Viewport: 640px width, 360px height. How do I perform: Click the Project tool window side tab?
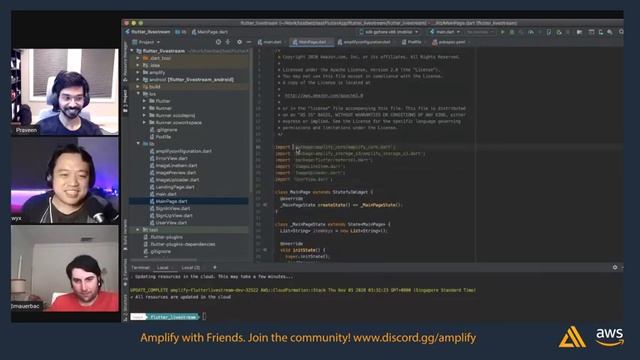[x=125, y=100]
